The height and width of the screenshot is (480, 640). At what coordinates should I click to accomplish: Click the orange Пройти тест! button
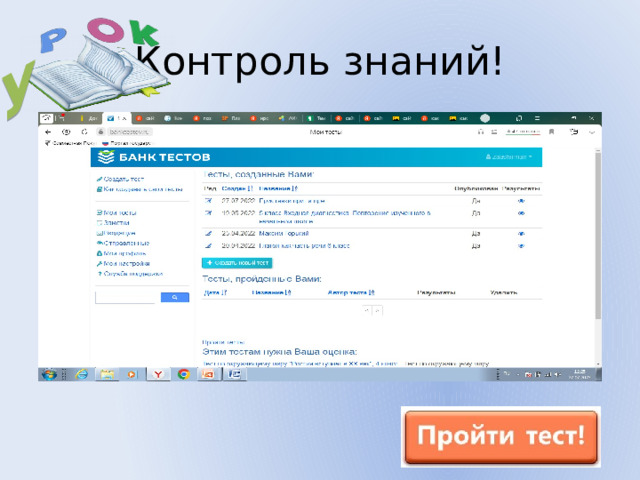501,437
